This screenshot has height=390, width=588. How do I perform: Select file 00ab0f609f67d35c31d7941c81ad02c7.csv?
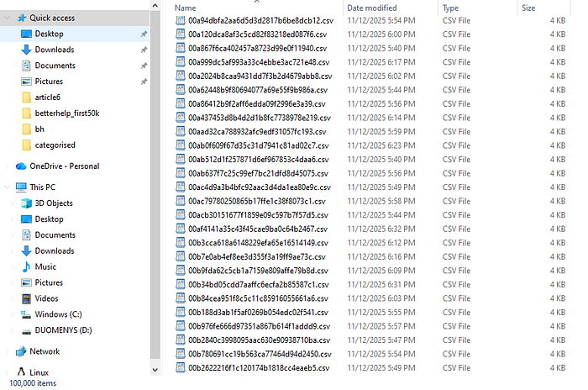tap(259, 145)
